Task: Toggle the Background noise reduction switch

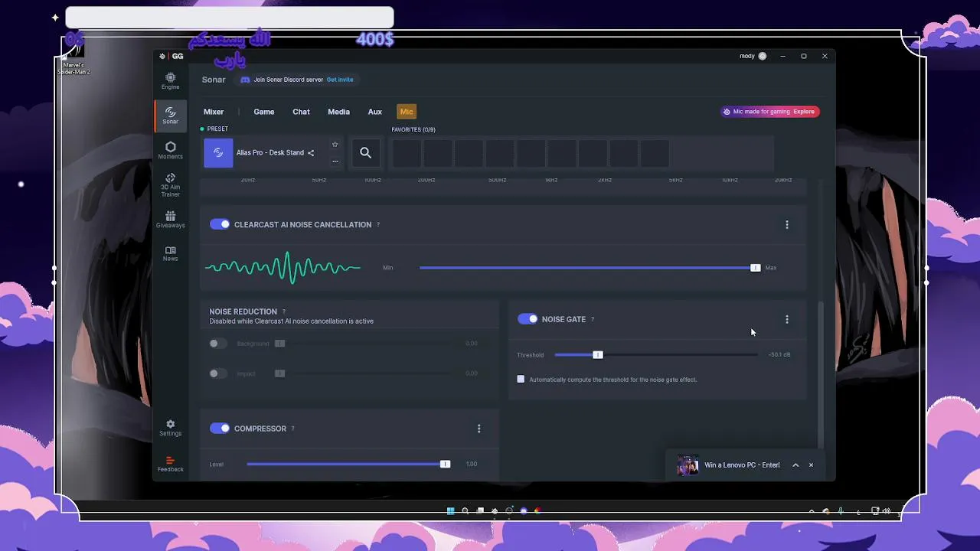Action: pyautogui.click(x=218, y=344)
